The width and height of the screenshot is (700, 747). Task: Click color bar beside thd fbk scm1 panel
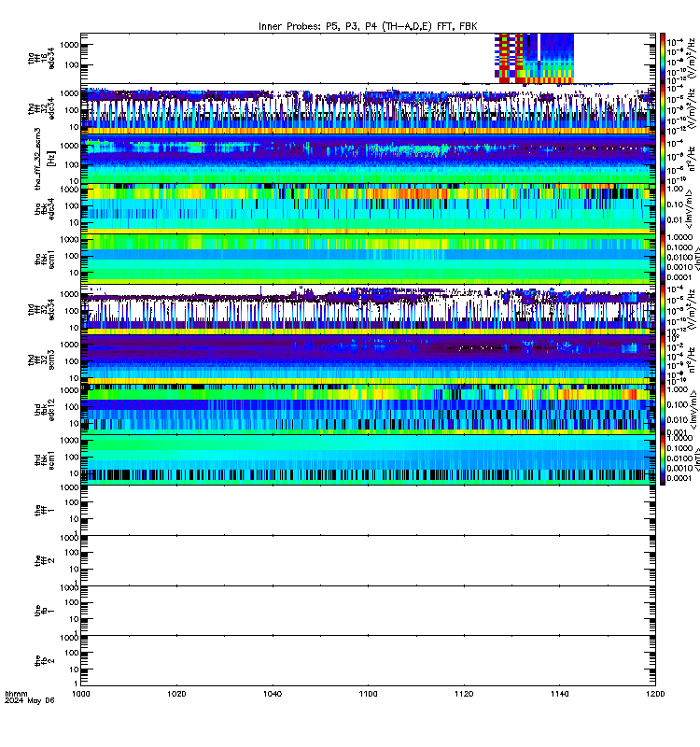(x=663, y=460)
